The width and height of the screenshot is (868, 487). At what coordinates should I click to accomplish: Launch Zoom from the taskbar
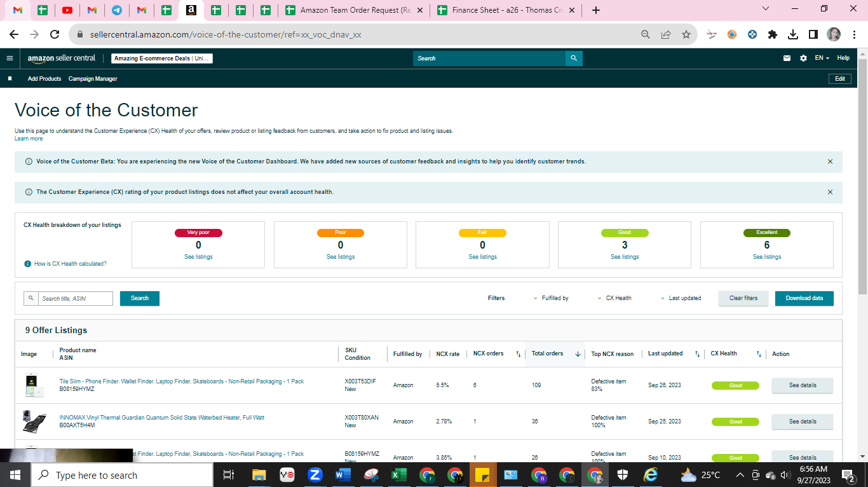(315, 475)
